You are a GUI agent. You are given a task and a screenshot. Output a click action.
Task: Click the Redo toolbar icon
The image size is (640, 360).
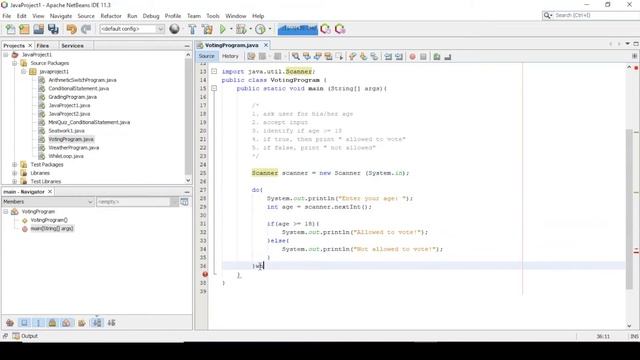point(86,29)
